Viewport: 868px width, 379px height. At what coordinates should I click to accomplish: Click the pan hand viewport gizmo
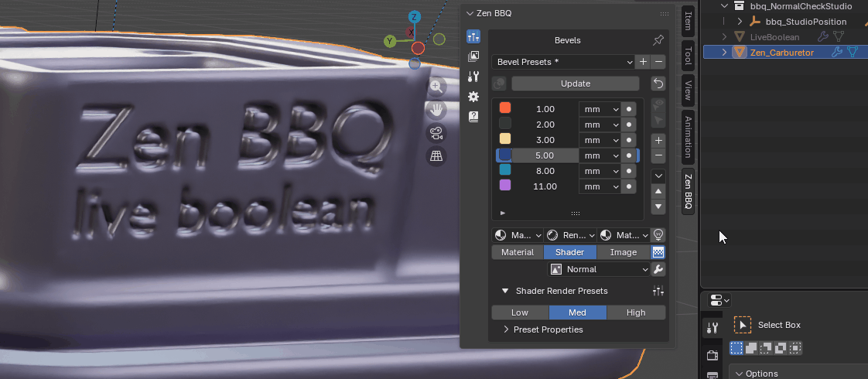point(436,110)
